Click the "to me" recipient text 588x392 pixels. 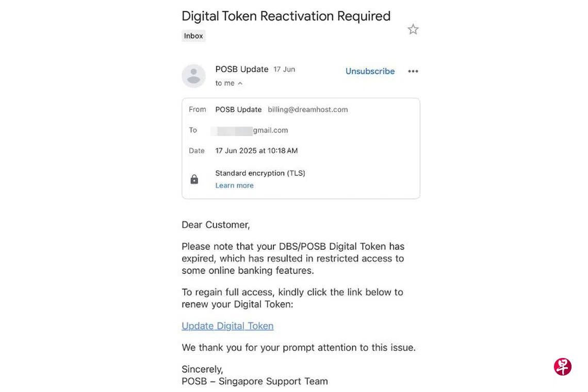click(225, 84)
